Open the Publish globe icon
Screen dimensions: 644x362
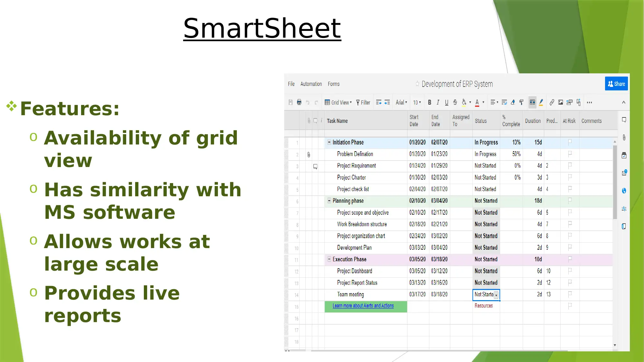[x=624, y=191]
